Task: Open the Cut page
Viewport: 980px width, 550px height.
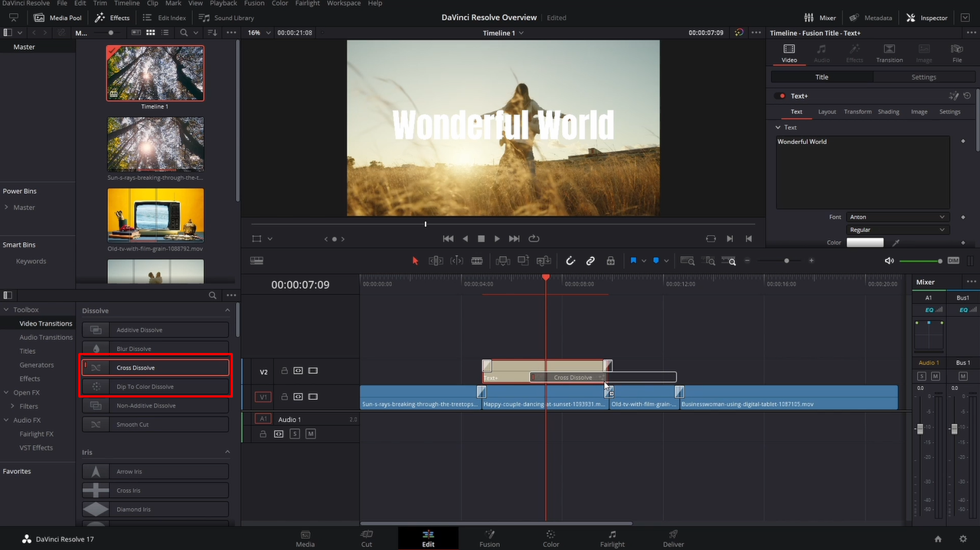Action: click(x=367, y=538)
